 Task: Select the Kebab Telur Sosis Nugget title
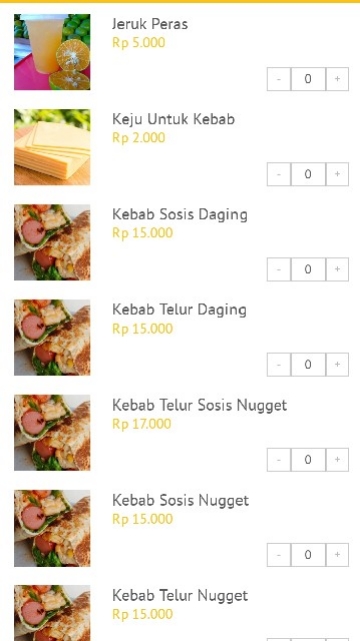coord(199,405)
